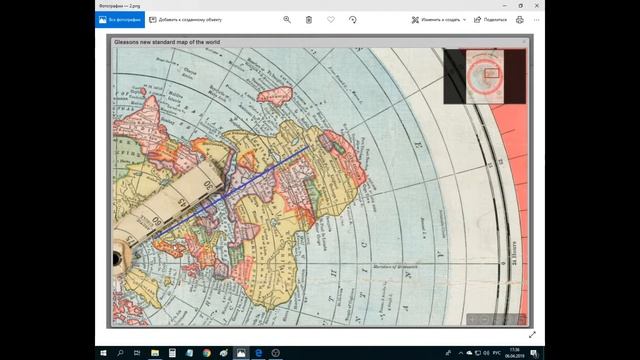The width and height of the screenshot is (640, 360).
Task: Click the plus zoom button on map
Action: [x=473, y=320]
